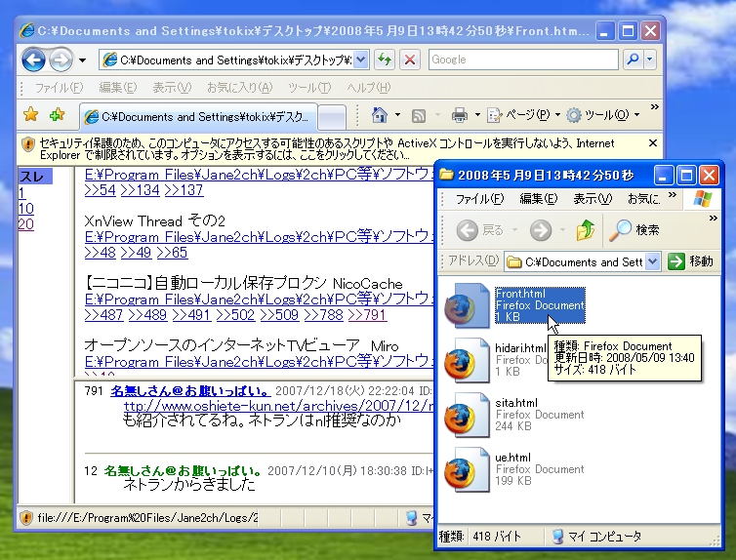Open the >>65 reply link

pyautogui.click(x=172, y=253)
